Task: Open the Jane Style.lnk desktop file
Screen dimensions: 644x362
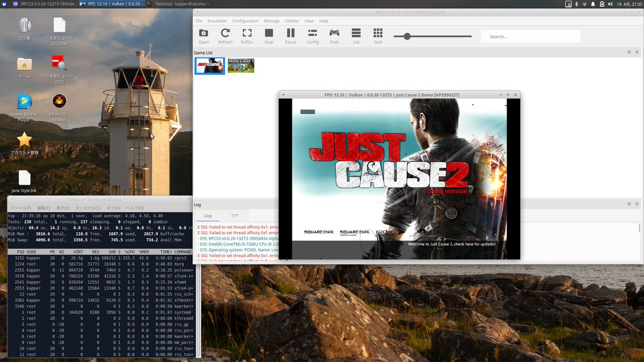Action: (x=24, y=181)
